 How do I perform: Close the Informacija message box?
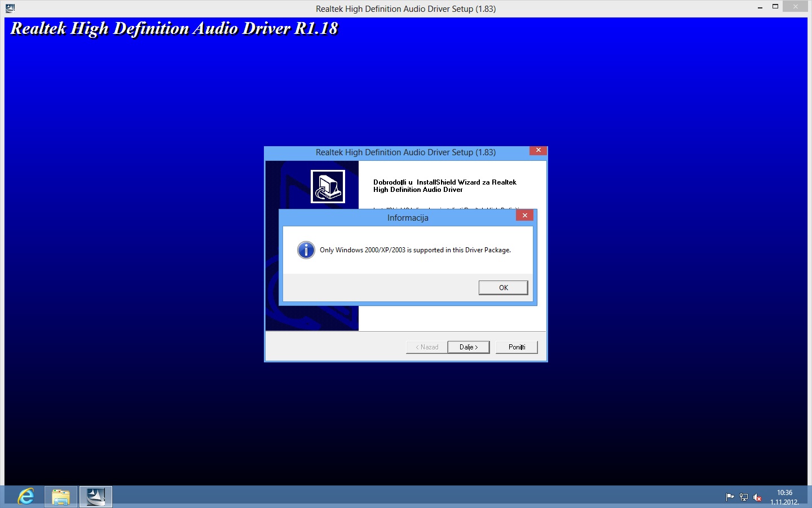tap(524, 216)
